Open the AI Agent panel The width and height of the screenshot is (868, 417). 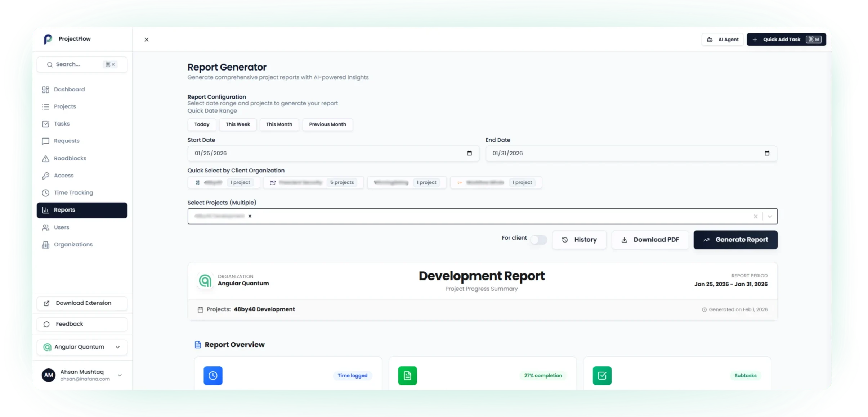coord(722,39)
